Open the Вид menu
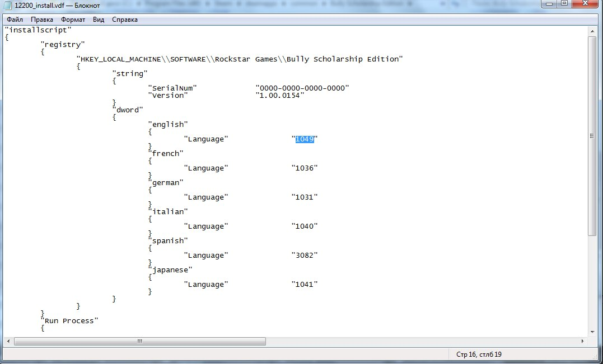 pyautogui.click(x=99, y=20)
